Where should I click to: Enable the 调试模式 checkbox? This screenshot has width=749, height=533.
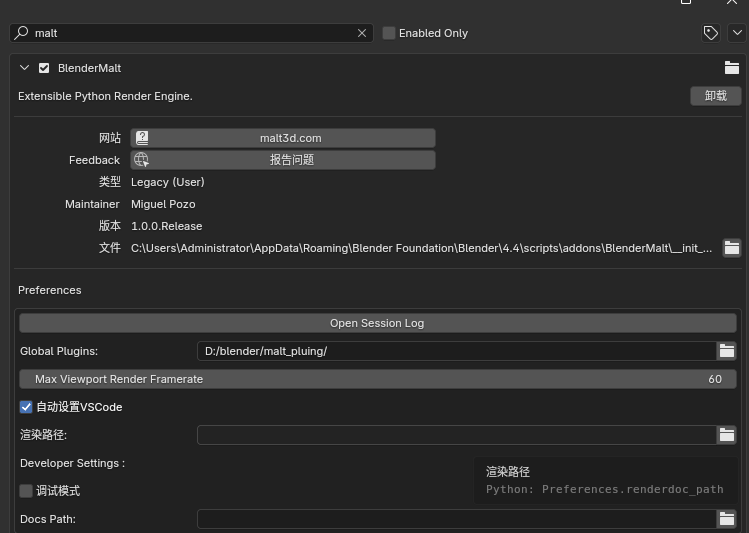[26, 491]
